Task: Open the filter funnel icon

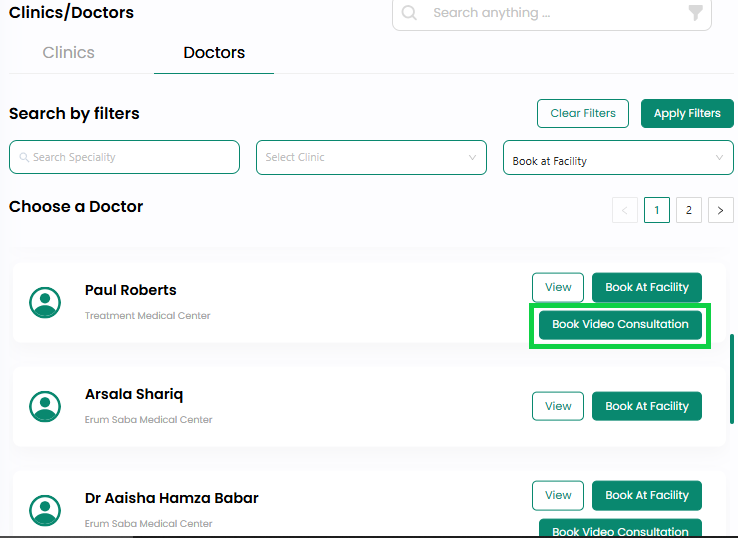Action: point(695,13)
